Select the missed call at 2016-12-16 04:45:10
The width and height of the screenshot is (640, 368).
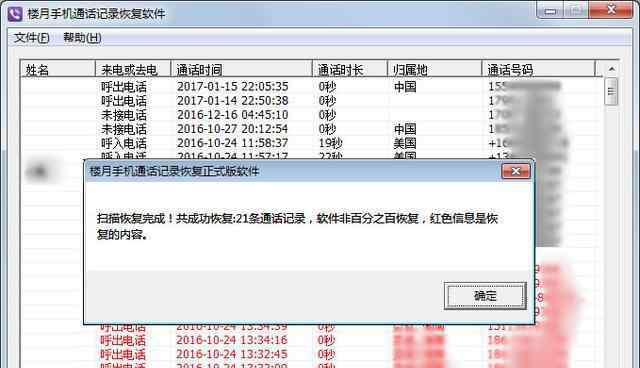(x=311, y=115)
